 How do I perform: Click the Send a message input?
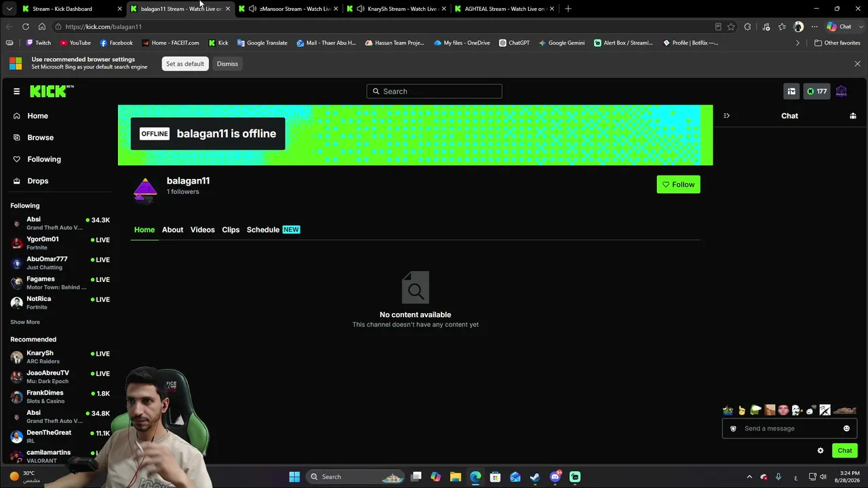pos(790,428)
